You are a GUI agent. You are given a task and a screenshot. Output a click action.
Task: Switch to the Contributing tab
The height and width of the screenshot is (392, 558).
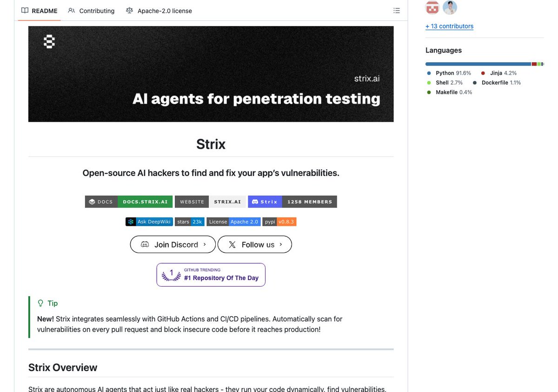click(x=91, y=11)
